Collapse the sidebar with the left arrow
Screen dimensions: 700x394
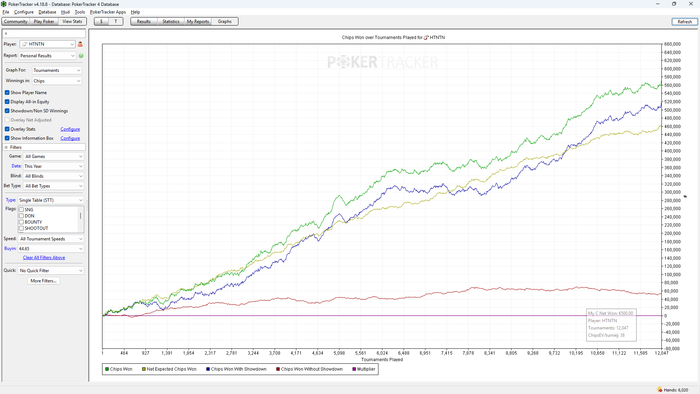(6, 33)
